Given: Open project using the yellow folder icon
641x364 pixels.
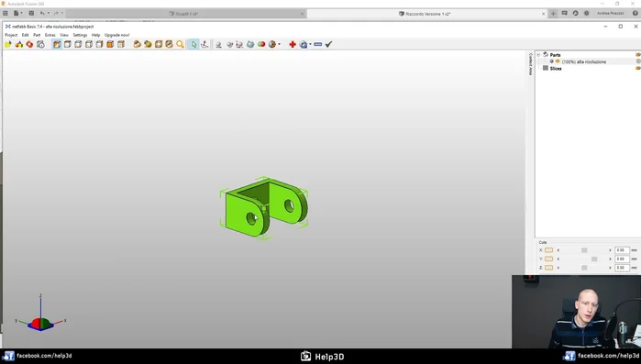Looking at the screenshot, I should 8,44.
